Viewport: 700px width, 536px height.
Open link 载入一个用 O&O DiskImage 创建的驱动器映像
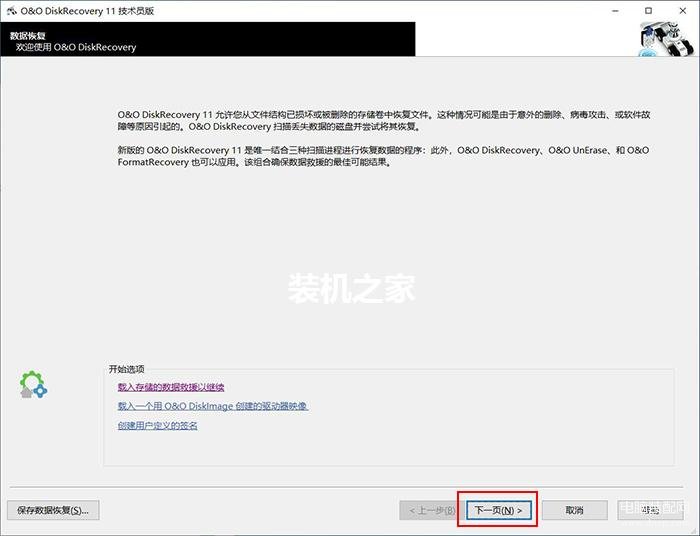tap(212, 406)
